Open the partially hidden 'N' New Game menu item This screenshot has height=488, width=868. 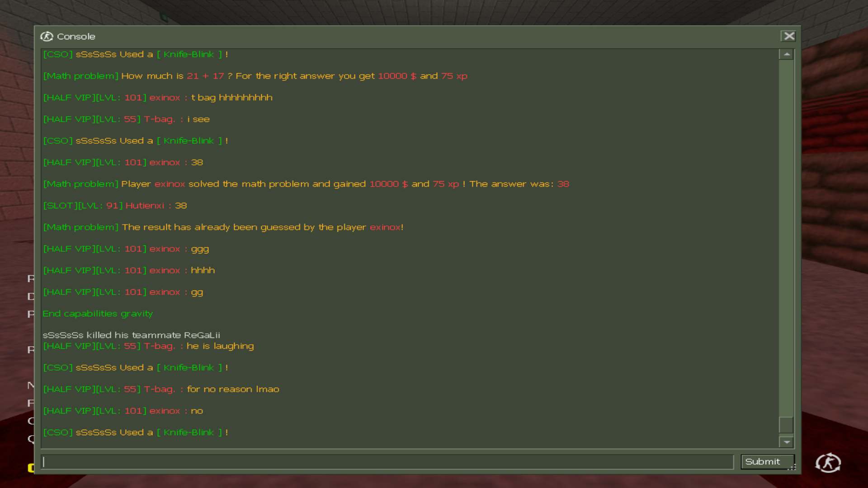(x=31, y=385)
